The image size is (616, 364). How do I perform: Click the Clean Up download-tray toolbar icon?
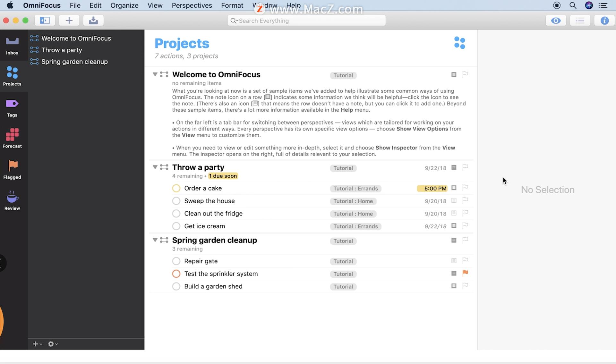[93, 21]
